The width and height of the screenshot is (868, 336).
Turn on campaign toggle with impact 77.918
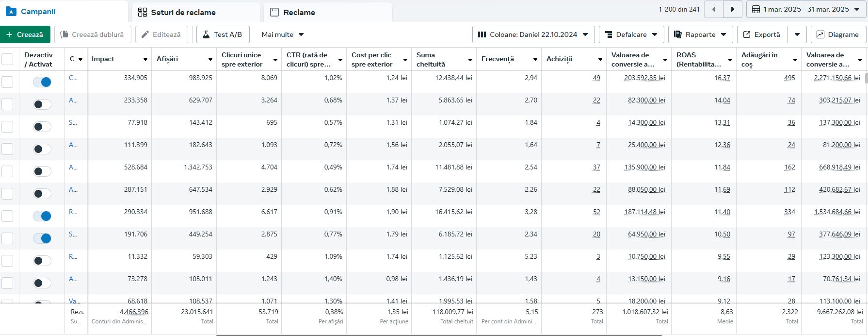point(42,127)
